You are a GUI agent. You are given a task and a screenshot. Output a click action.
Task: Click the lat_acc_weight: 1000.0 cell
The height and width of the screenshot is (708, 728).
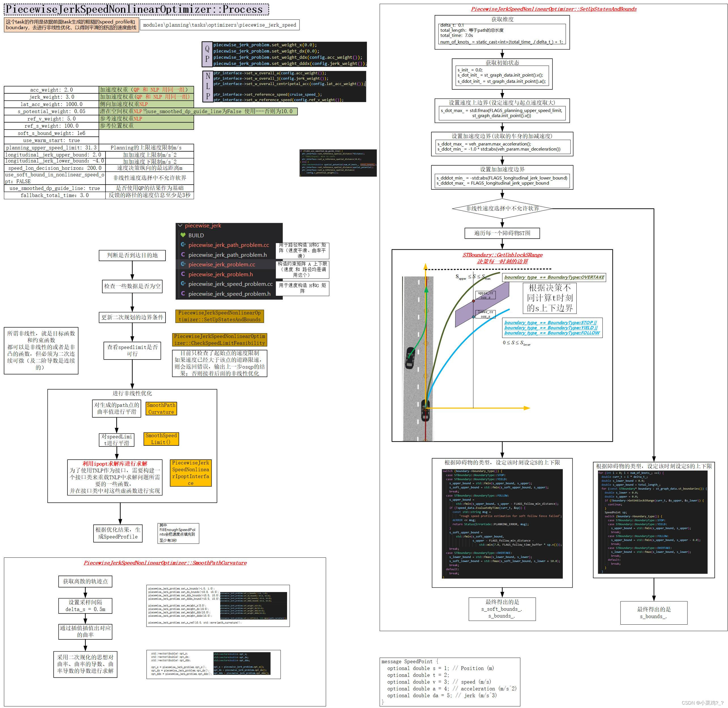tap(51, 104)
